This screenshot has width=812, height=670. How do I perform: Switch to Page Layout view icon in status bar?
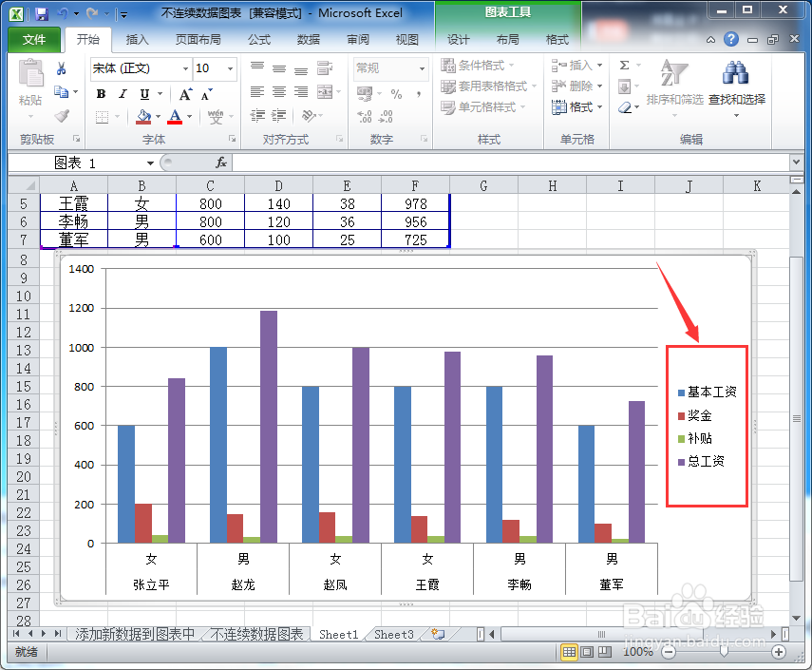587,652
